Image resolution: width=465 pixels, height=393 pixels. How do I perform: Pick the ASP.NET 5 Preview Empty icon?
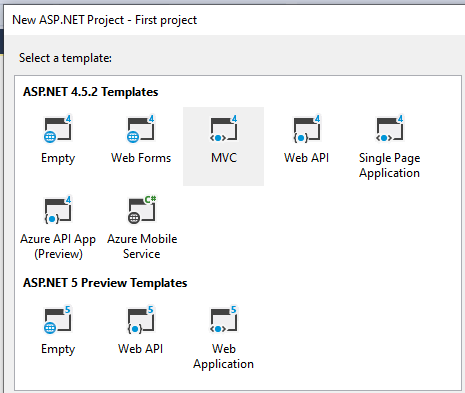[x=58, y=320]
